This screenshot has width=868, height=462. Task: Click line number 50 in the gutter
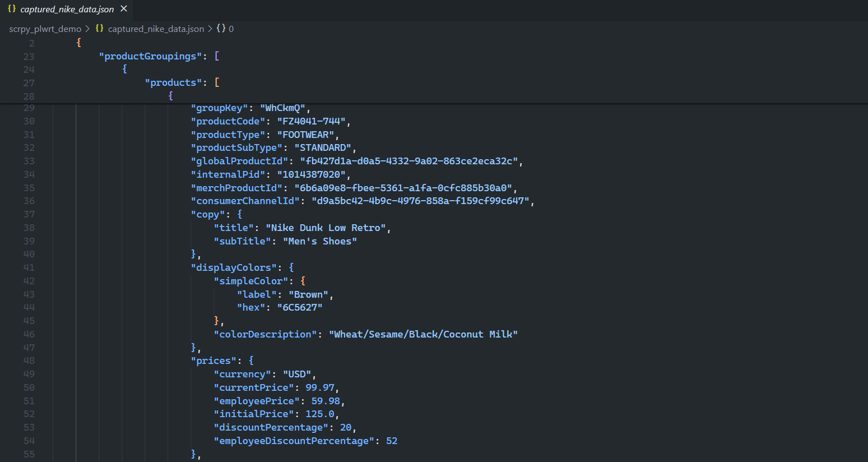29,387
